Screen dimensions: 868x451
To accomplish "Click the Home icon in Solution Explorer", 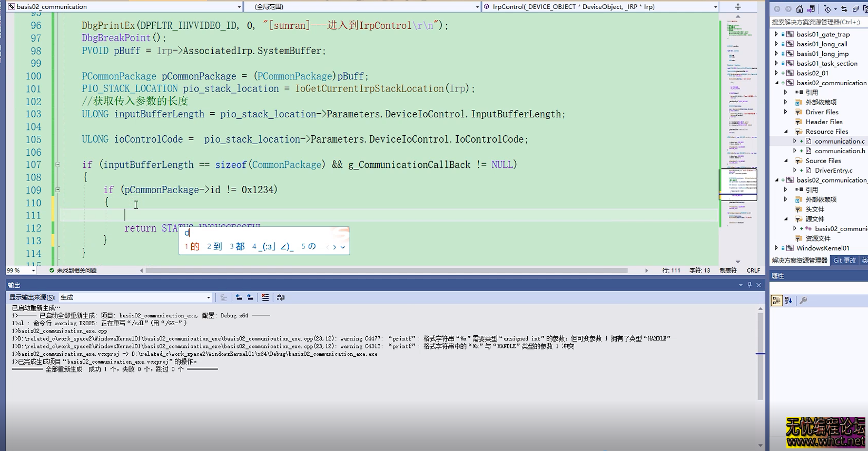I will click(x=800, y=9).
